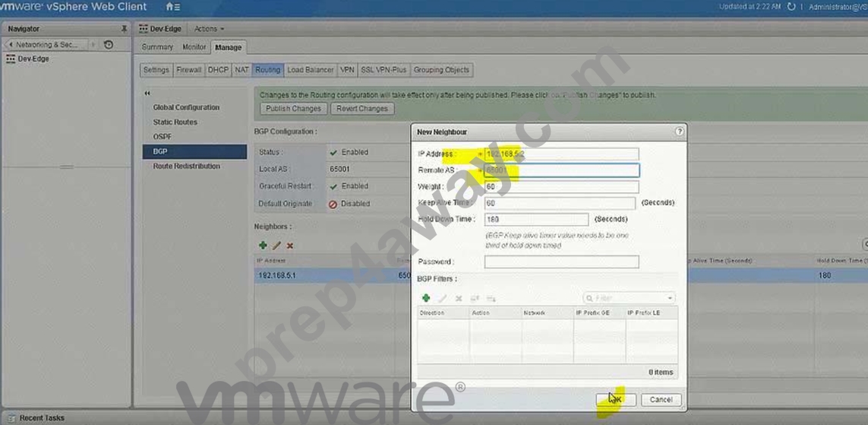Click the Navigator panel resize grip handle
The image size is (868, 425).
(x=66, y=167)
